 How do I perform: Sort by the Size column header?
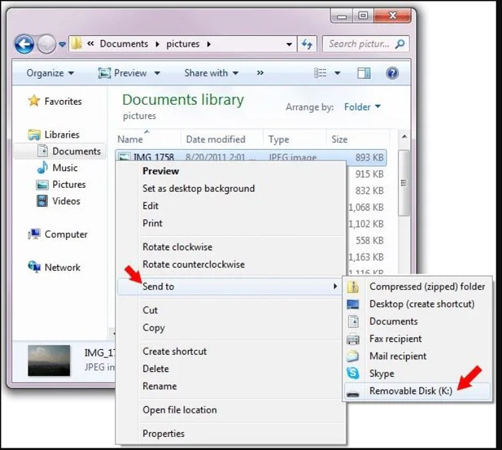pyautogui.click(x=339, y=139)
